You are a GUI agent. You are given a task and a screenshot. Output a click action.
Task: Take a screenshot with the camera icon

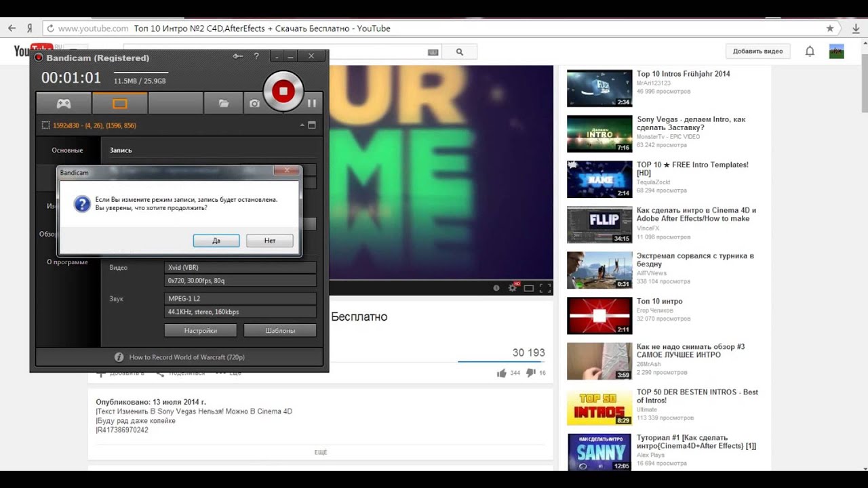tap(254, 104)
